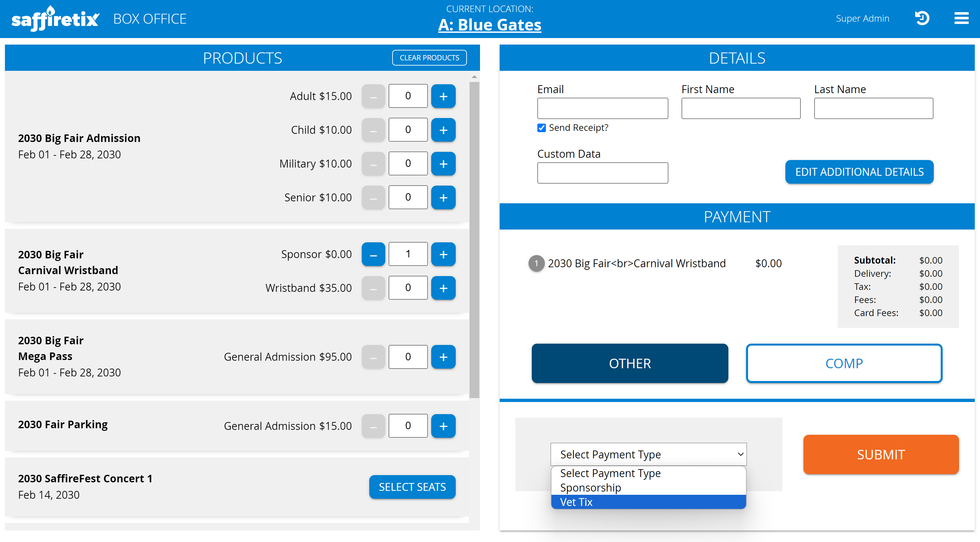The image size is (980, 542).
Task: Uncheck the Send Receipt checkbox
Action: pos(541,128)
